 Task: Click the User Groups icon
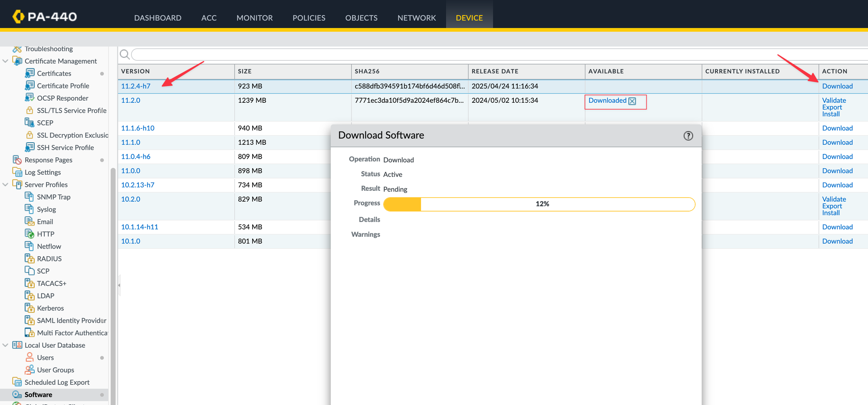(x=30, y=370)
